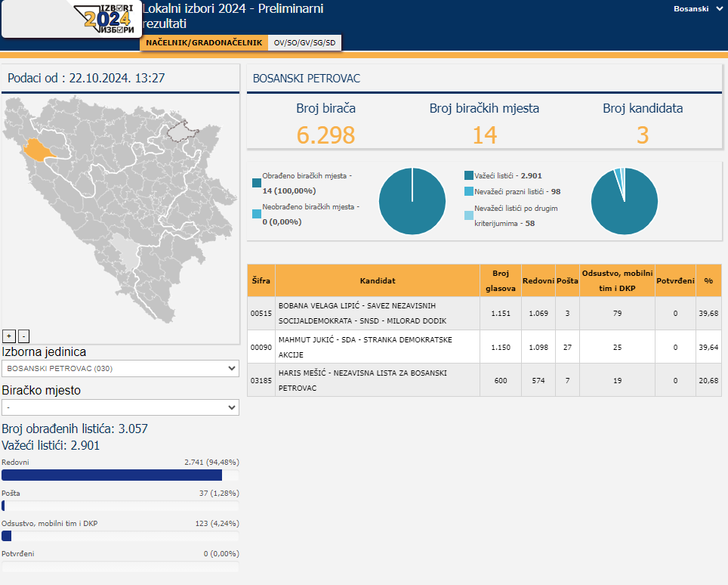Screen dimensions: 728x585
Task: Click the Nevažeći prazni listići legend marker
Action: click(x=468, y=192)
